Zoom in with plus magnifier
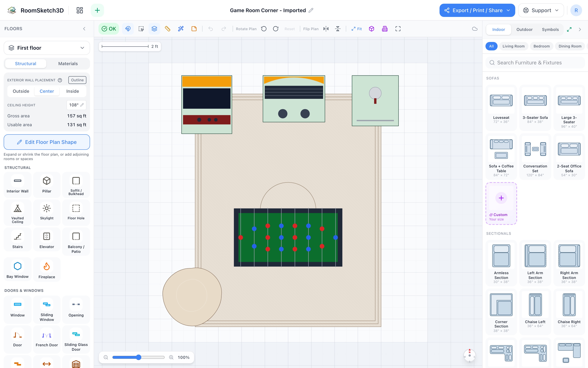This screenshot has width=588, height=368. coord(171,357)
